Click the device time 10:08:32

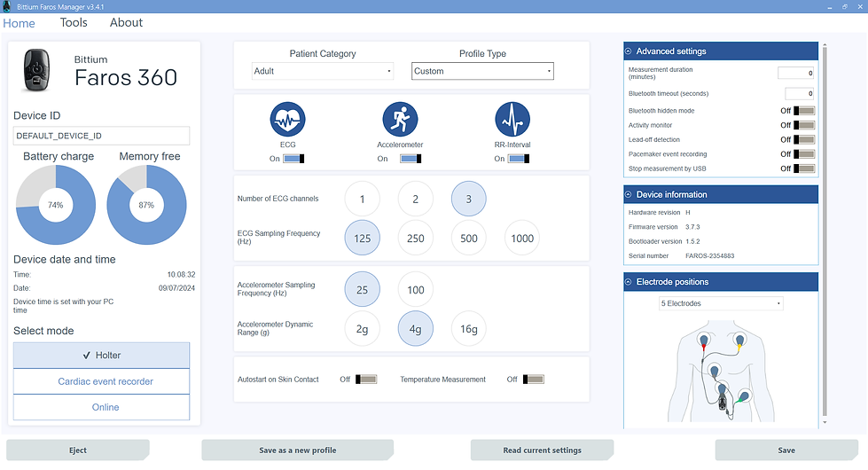tap(181, 275)
